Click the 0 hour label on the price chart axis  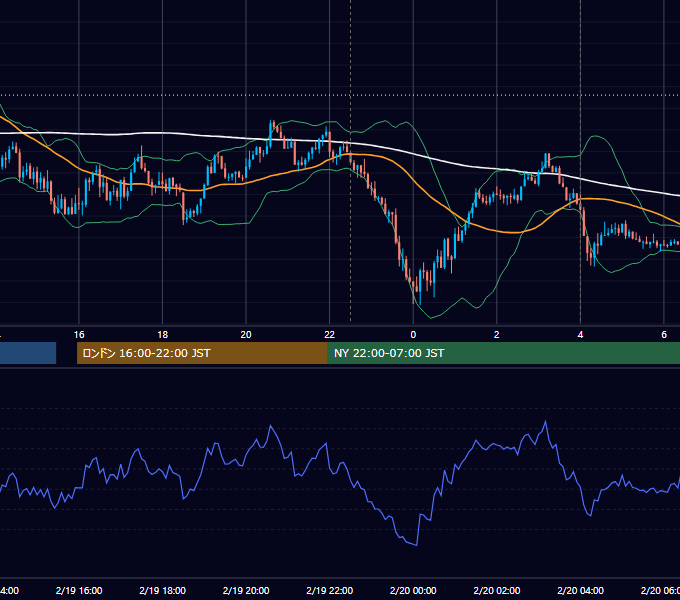pos(413,335)
